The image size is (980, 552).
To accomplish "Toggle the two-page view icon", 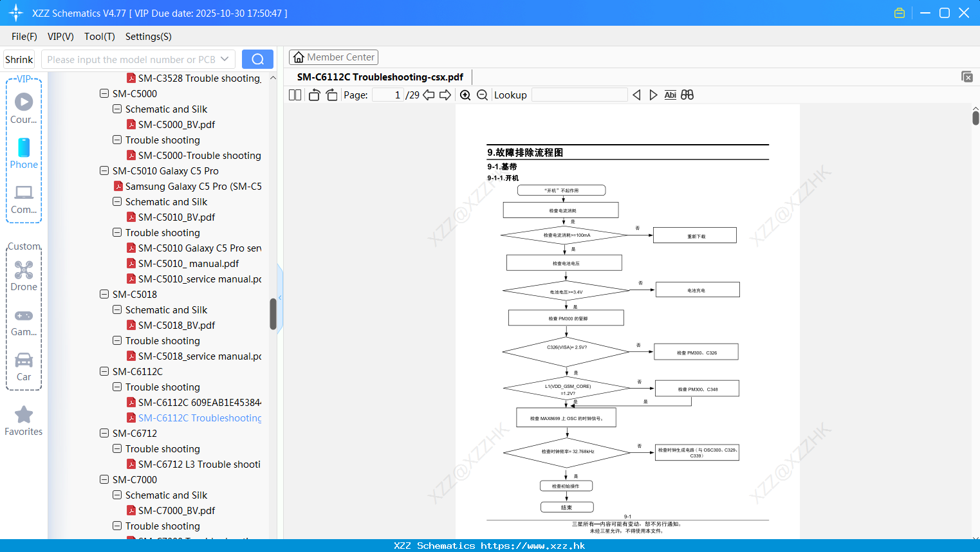I will pos(295,95).
